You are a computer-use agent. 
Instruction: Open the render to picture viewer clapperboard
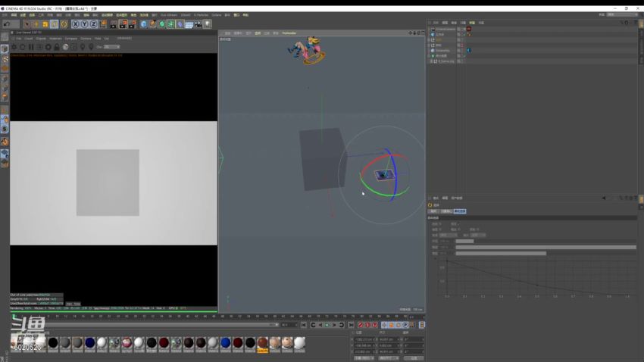tap(123, 24)
